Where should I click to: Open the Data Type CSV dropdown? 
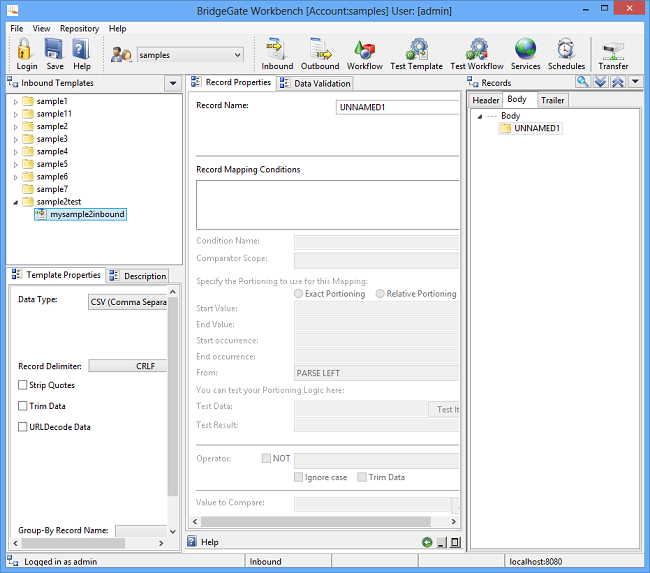coord(128,302)
